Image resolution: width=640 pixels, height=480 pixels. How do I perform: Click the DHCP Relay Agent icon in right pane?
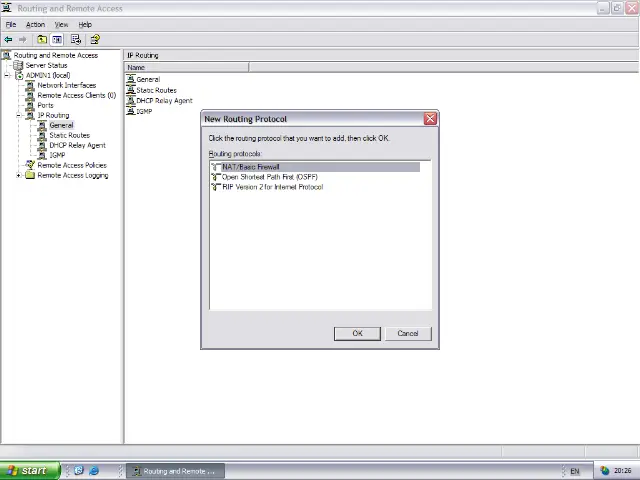[131, 101]
